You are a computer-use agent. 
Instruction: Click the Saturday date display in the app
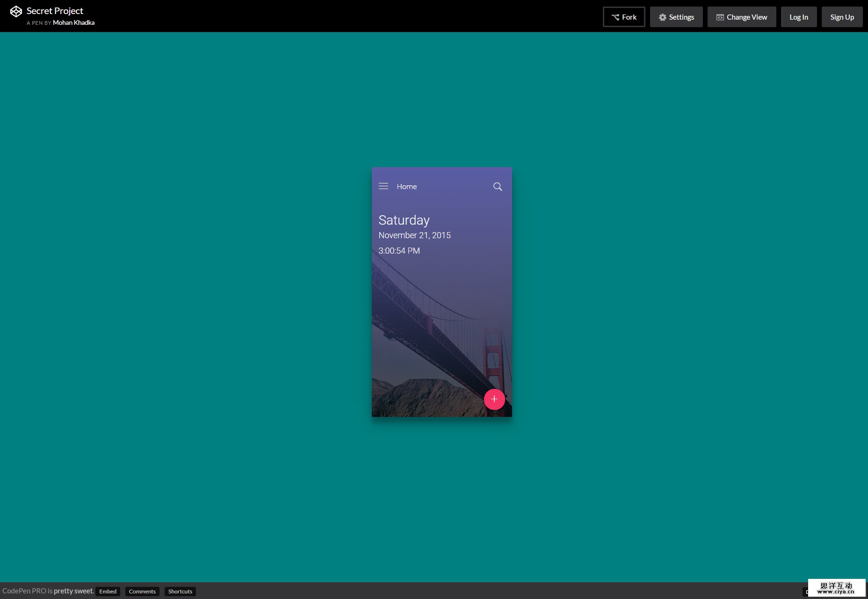pyautogui.click(x=404, y=220)
